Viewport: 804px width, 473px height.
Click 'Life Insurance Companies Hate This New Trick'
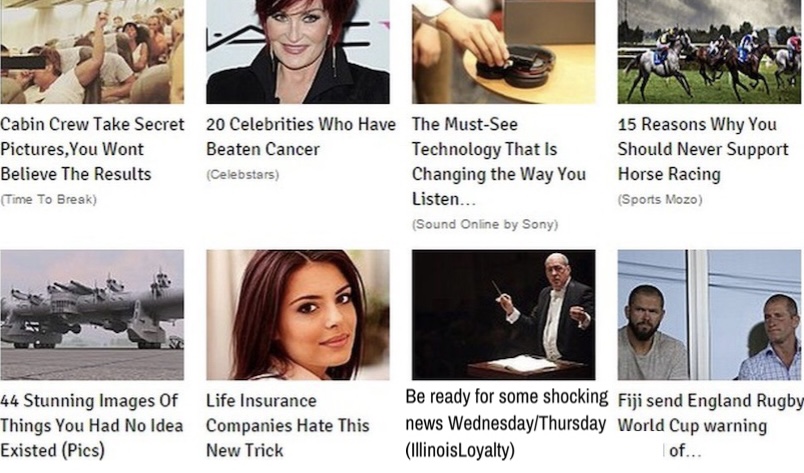[288, 425]
